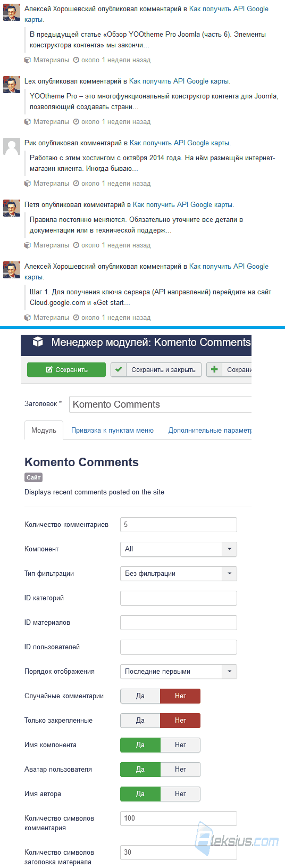Click ID пользователей input field
Viewport: 285px width, 868px height.
(x=179, y=647)
